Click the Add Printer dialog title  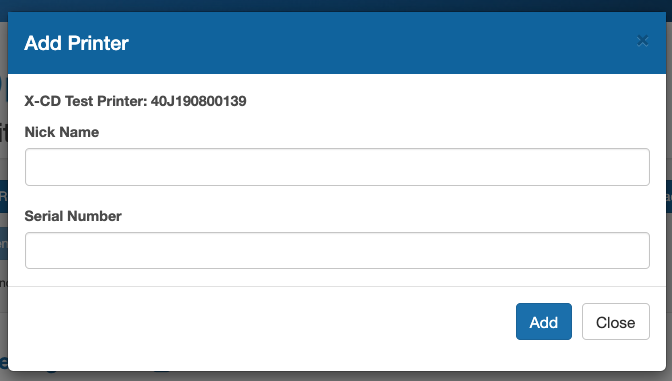click(76, 43)
